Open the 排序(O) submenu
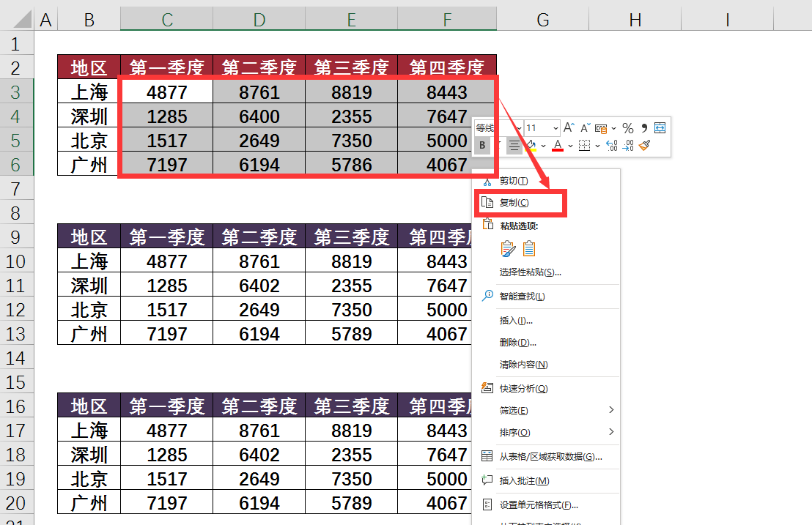 (x=546, y=433)
